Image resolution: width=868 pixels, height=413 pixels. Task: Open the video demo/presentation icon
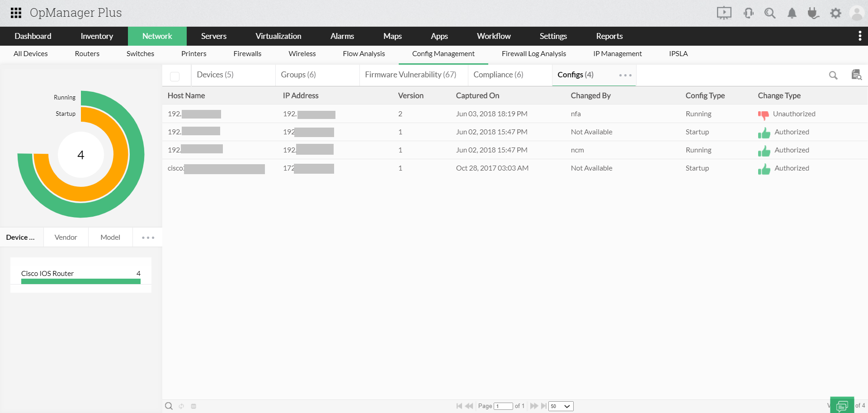click(724, 13)
